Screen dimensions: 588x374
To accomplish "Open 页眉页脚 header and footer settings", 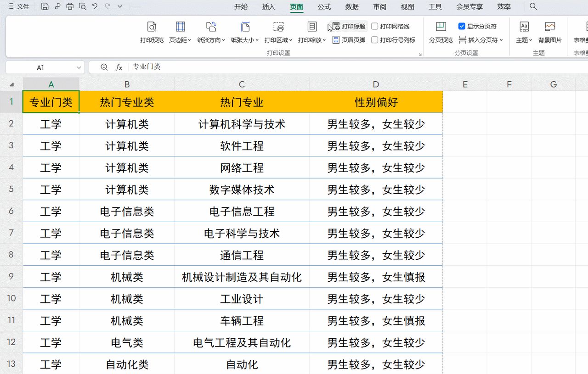I will [349, 40].
